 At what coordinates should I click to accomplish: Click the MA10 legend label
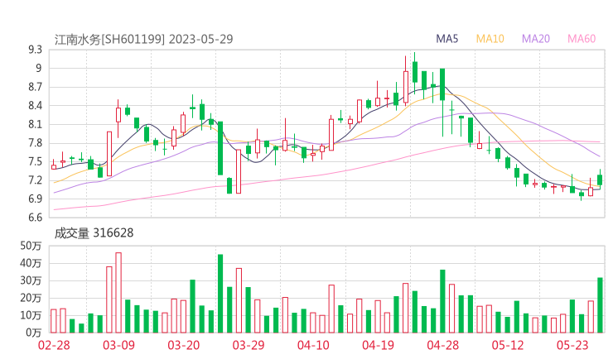(x=490, y=39)
